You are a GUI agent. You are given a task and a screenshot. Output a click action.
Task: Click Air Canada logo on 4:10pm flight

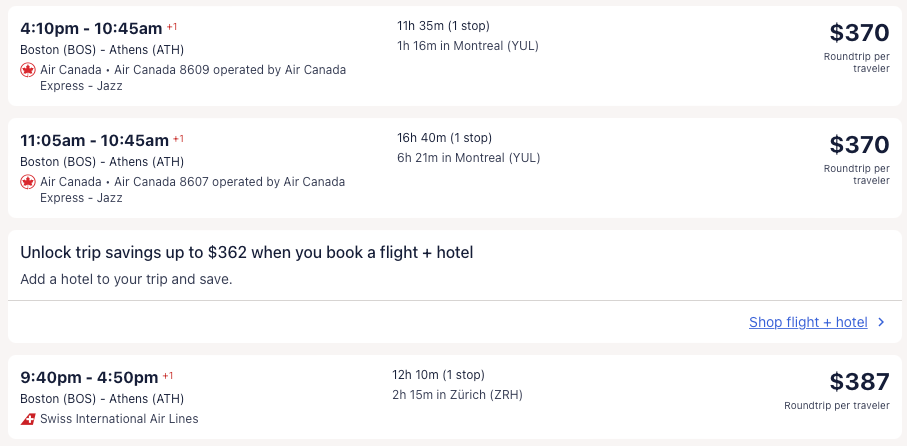28,70
